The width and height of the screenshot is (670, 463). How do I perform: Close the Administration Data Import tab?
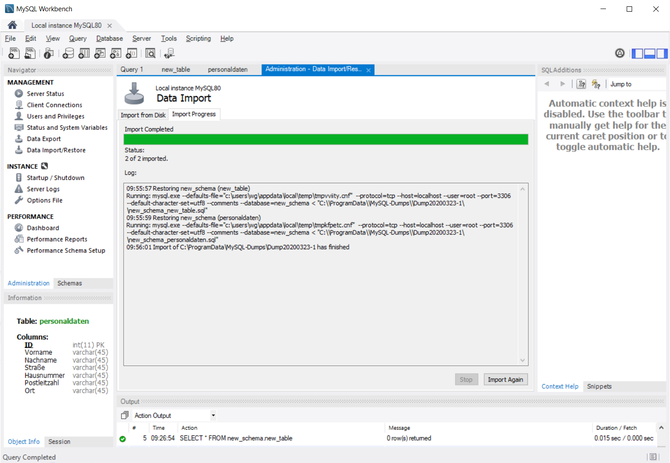pyautogui.click(x=368, y=70)
